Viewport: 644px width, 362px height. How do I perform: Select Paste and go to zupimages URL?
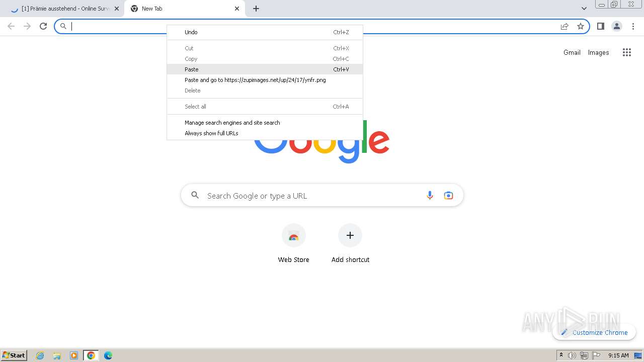pos(265,80)
